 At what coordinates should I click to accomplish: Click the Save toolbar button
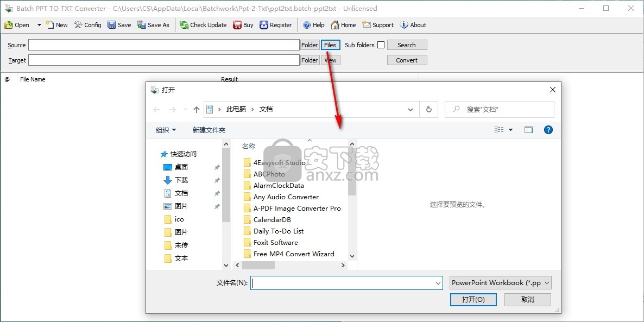pos(119,25)
